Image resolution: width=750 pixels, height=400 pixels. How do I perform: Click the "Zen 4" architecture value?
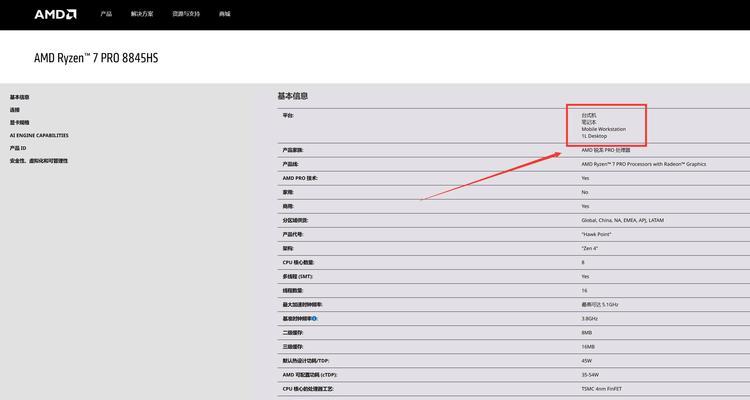[590, 248]
